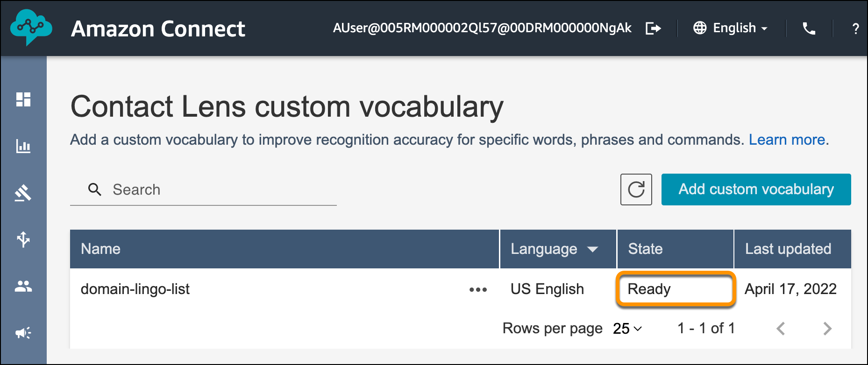Click the Amazon Connect title text
868x365 pixels.
pyautogui.click(x=158, y=29)
